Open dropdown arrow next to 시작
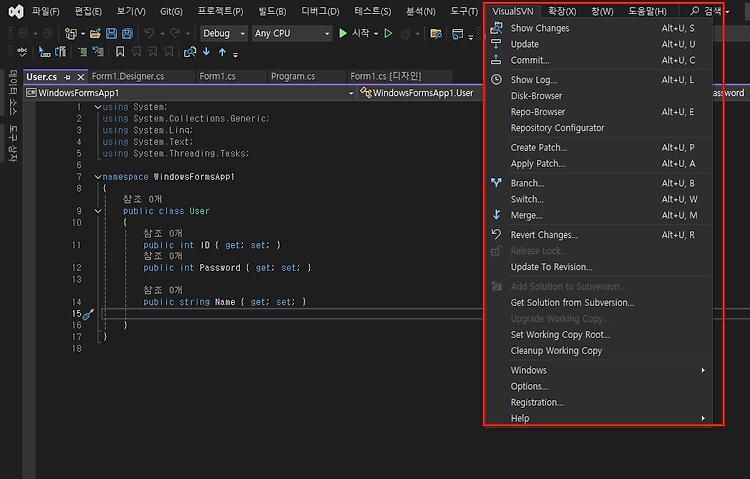Image resolution: width=750 pixels, height=479 pixels. point(376,33)
